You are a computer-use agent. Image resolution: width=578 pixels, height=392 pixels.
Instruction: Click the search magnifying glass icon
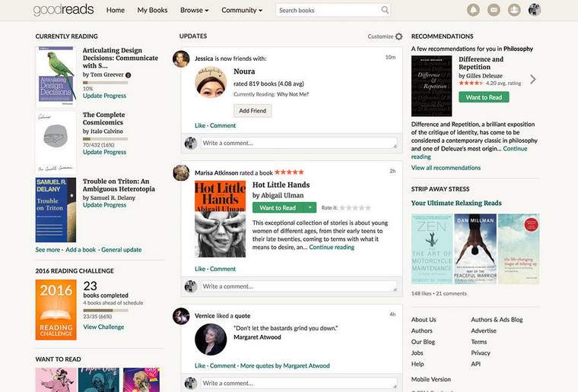pyautogui.click(x=385, y=11)
